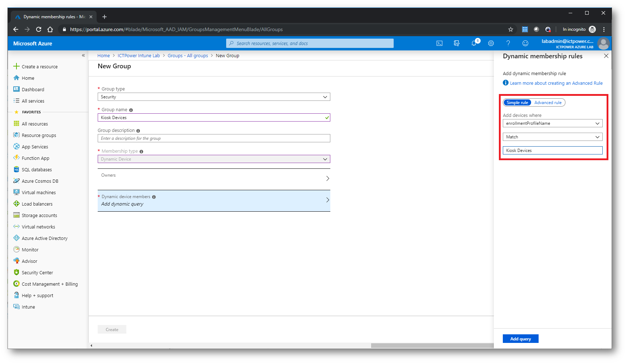627x364 pixels.
Task: Expand Dynamic device members Add dynamic query
Action: (x=214, y=201)
